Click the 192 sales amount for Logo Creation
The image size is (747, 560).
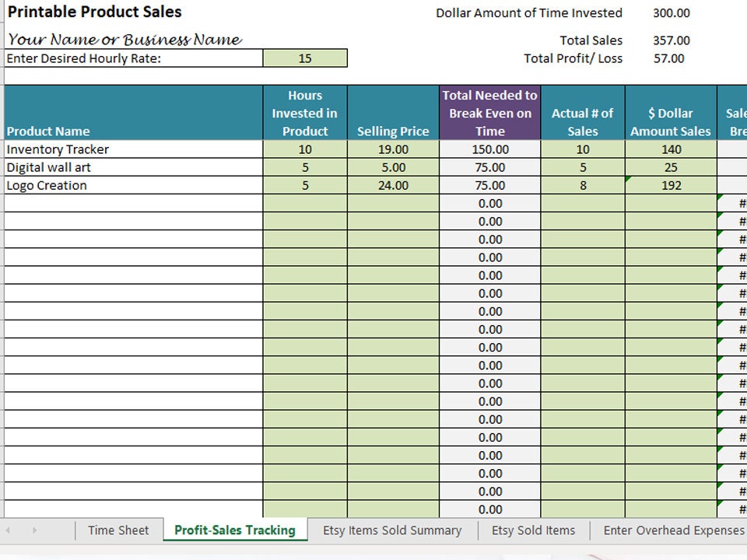pos(671,185)
